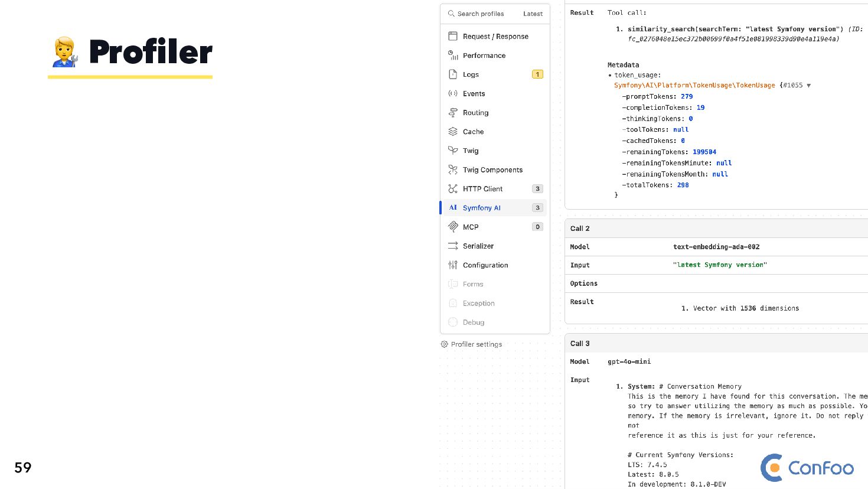The image size is (868, 489).
Task: Click the search magnifier icon in profiler
Action: tap(451, 14)
